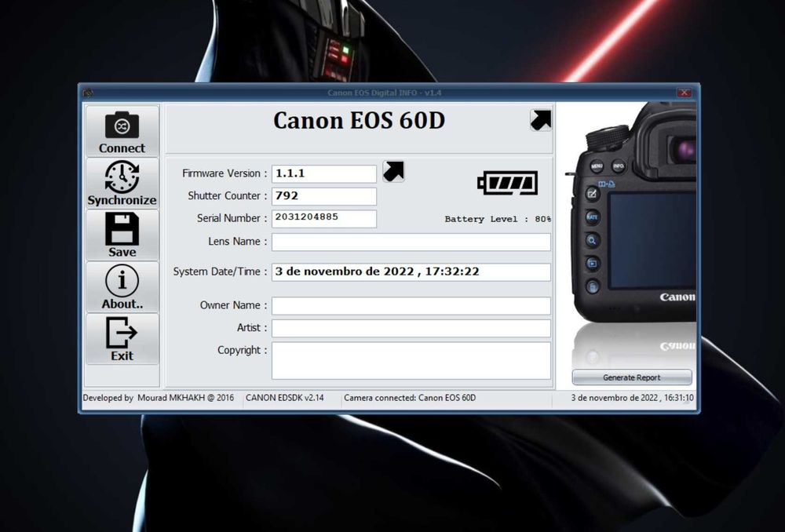Click arrow icon next to Firmware Version

pyautogui.click(x=393, y=171)
